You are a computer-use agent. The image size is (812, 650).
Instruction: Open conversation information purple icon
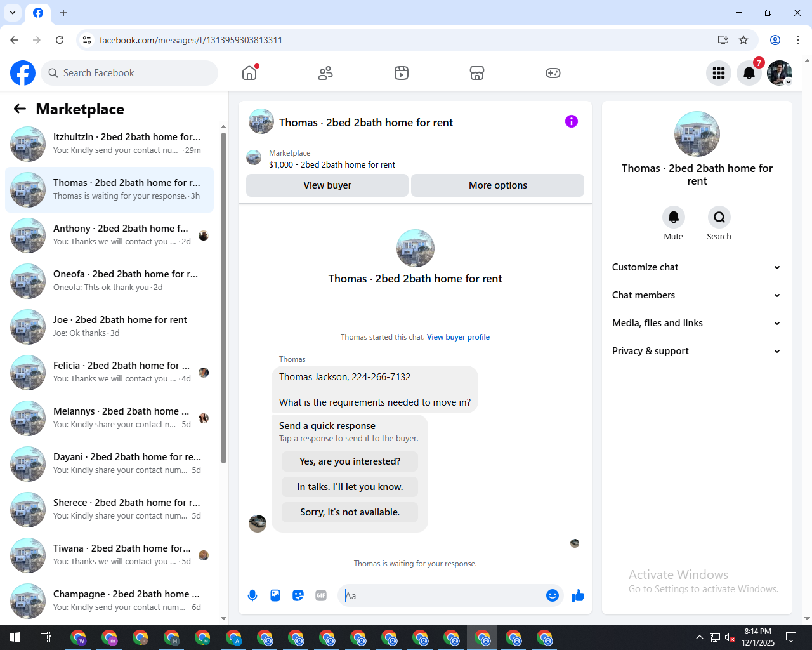click(572, 121)
